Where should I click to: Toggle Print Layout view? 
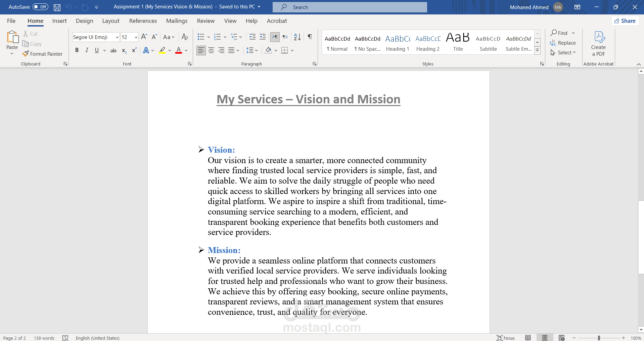pos(545,338)
